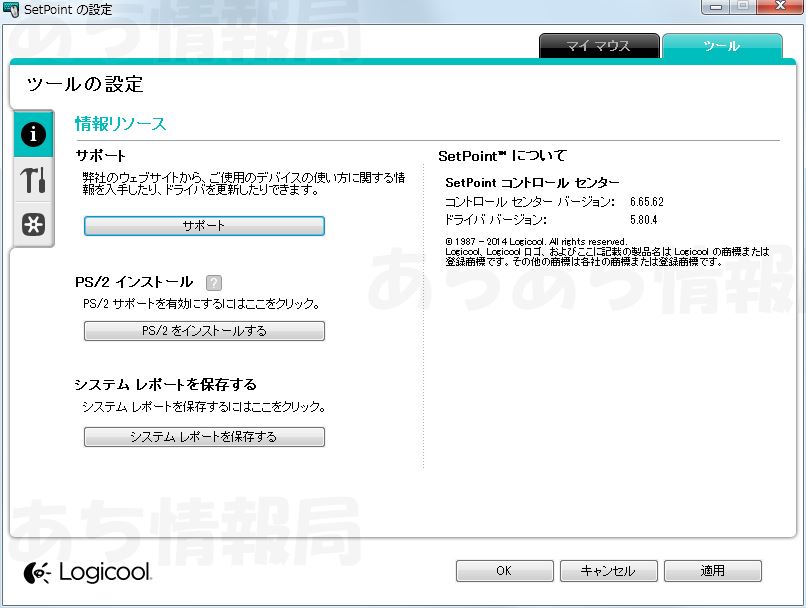The image size is (806, 608).
Task: Click the PS/2 install help question mark
Action: [213, 283]
